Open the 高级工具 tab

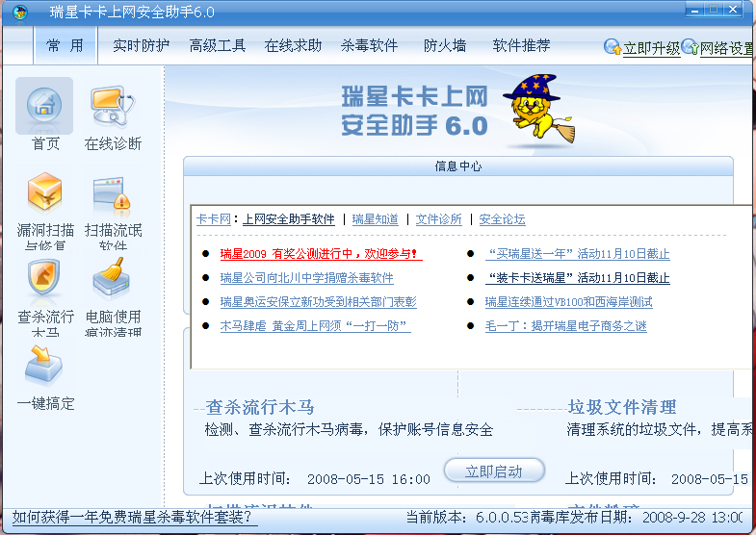pyautogui.click(x=218, y=45)
